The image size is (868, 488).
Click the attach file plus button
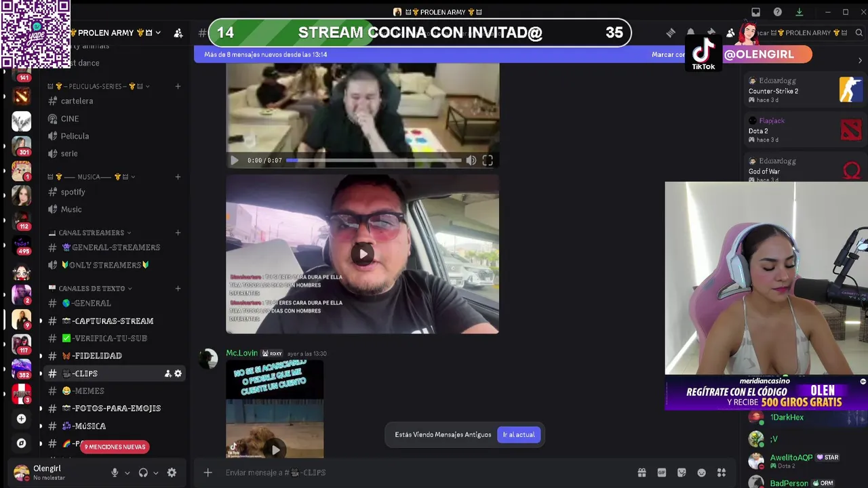coord(208,472)
